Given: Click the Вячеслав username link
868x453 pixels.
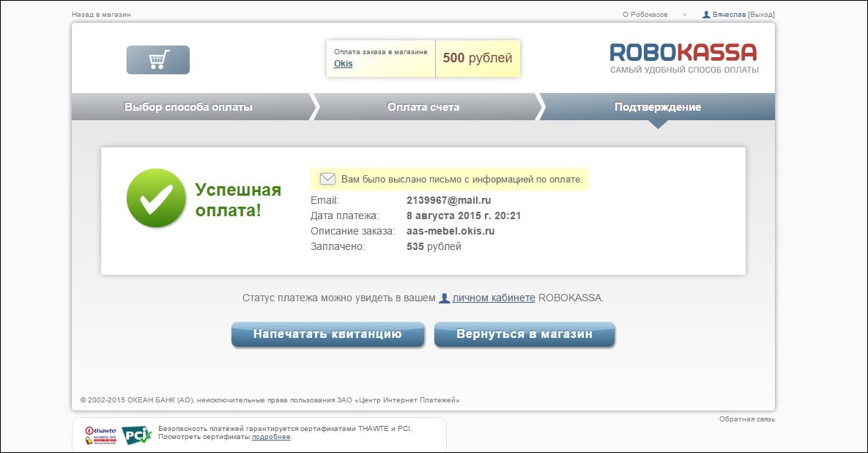Looking at the screenshot, I should click(x=729, y=15).
